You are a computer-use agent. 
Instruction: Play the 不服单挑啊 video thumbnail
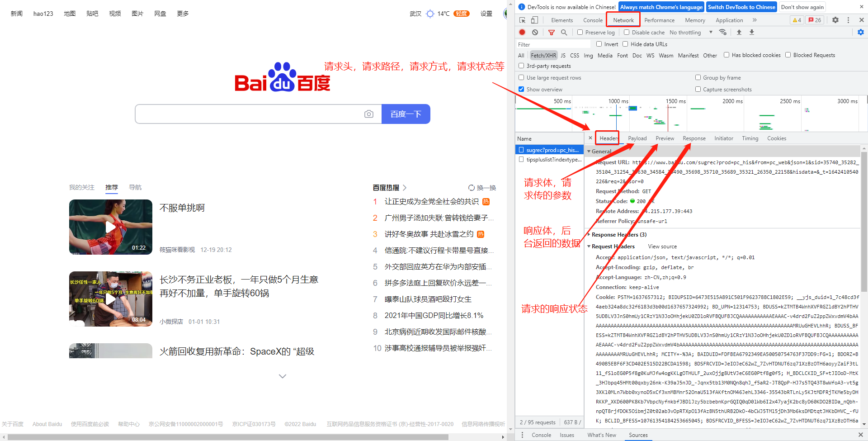(x=111, y=227)
